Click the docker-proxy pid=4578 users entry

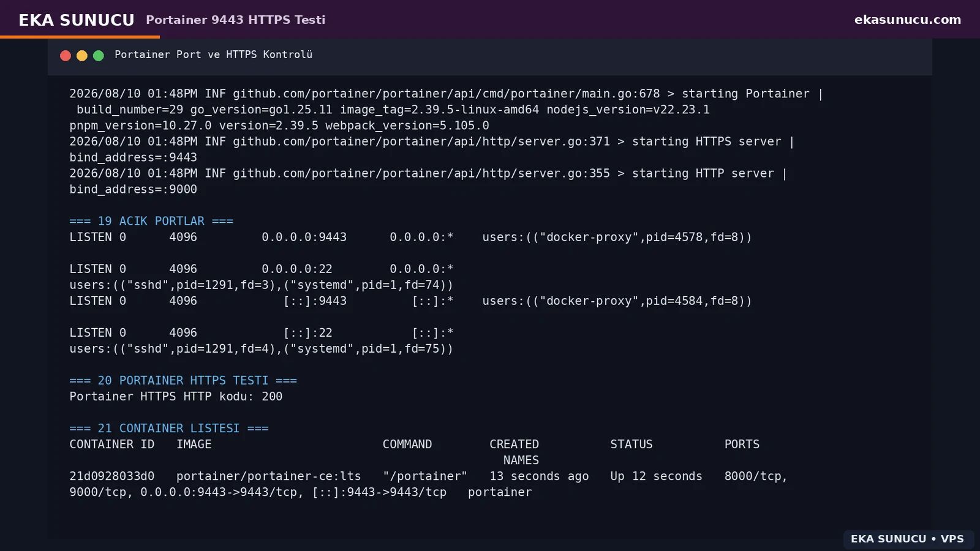pos(617,237)
